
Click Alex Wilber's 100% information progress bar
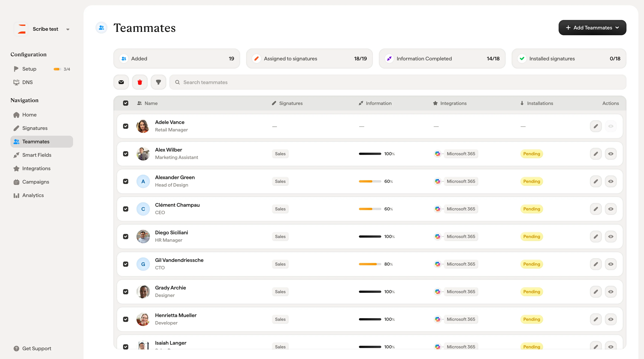(x=370, y=154)
